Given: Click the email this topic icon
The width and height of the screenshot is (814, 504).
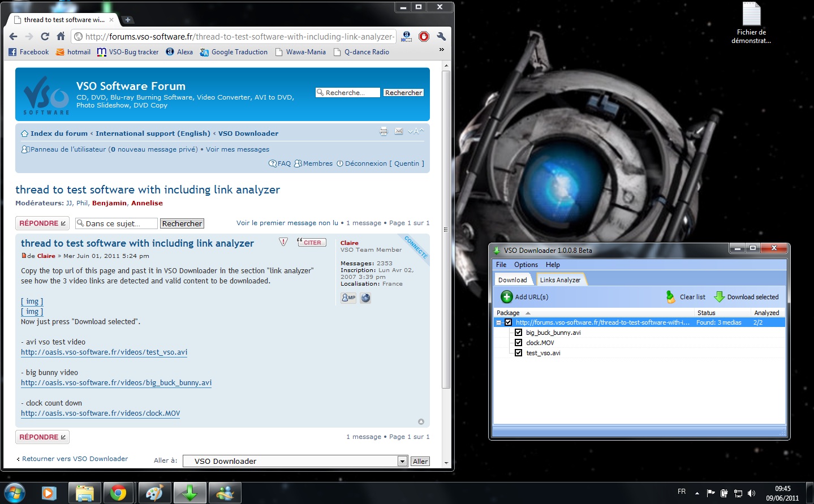Looking at the screenshot, I should [x=399, y=131].
